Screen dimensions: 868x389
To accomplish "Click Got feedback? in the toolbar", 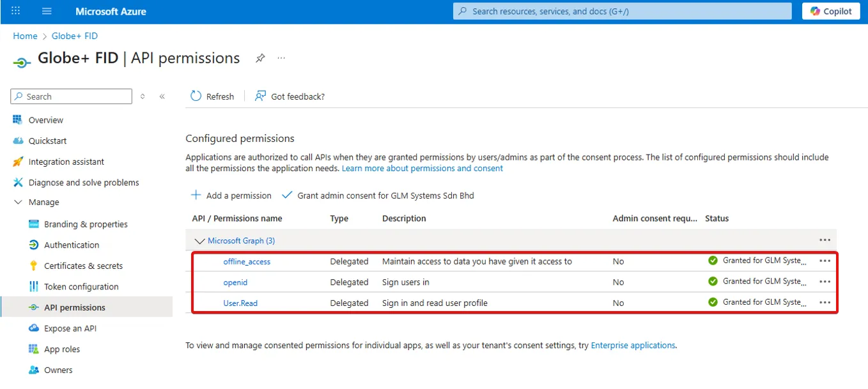I will coord(290,96).
